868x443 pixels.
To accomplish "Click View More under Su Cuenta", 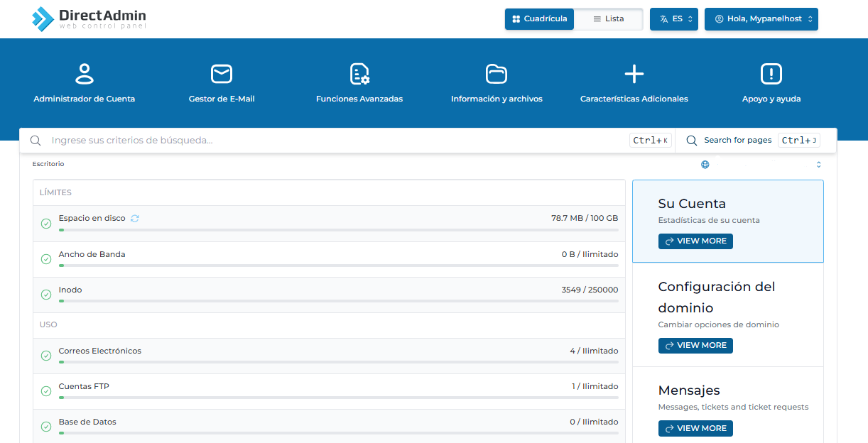I will (x=695, y=241).
